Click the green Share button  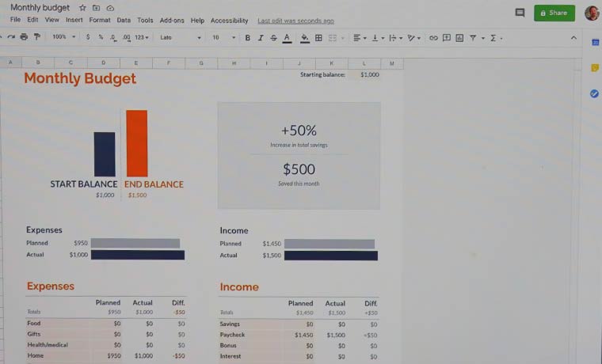click(554, 13)
